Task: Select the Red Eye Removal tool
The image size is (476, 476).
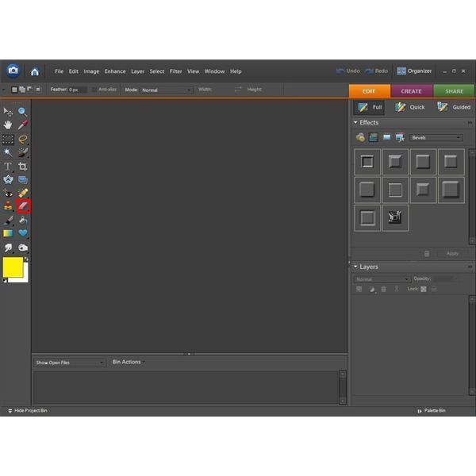Action: coord(8,194)
